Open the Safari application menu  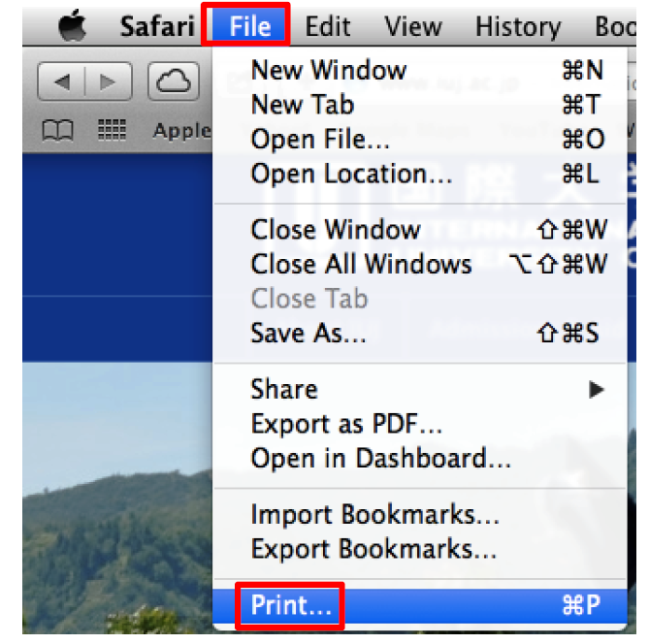[x=157, y=26]
